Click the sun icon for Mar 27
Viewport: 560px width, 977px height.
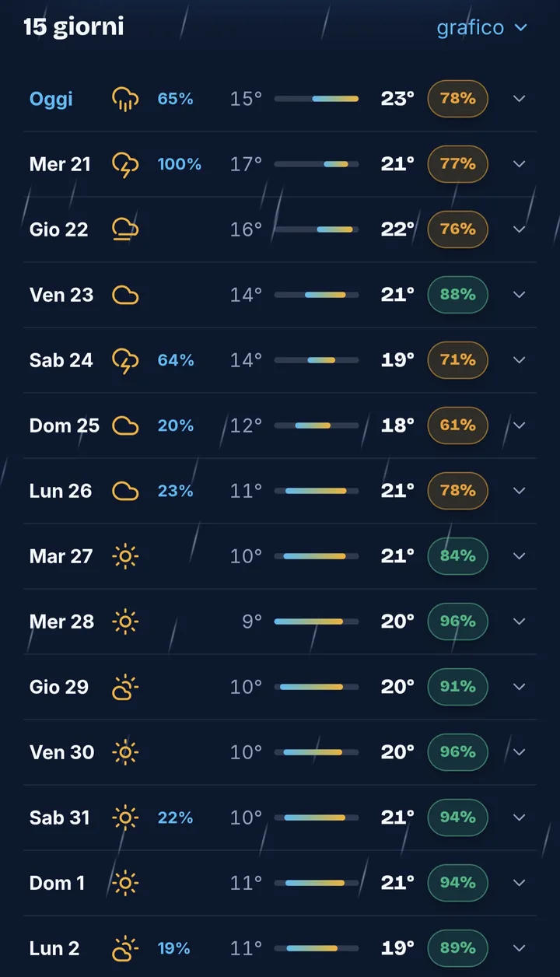point(125,556)
